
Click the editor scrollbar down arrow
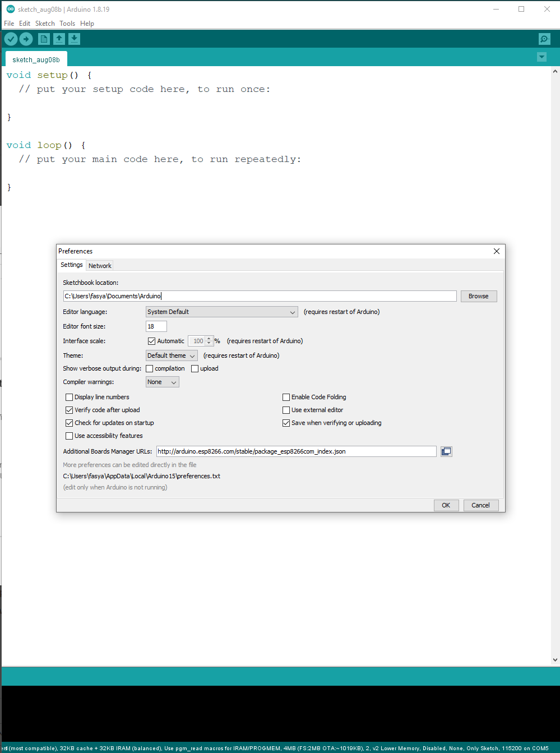pyautogui.click(x=556, y=660)
